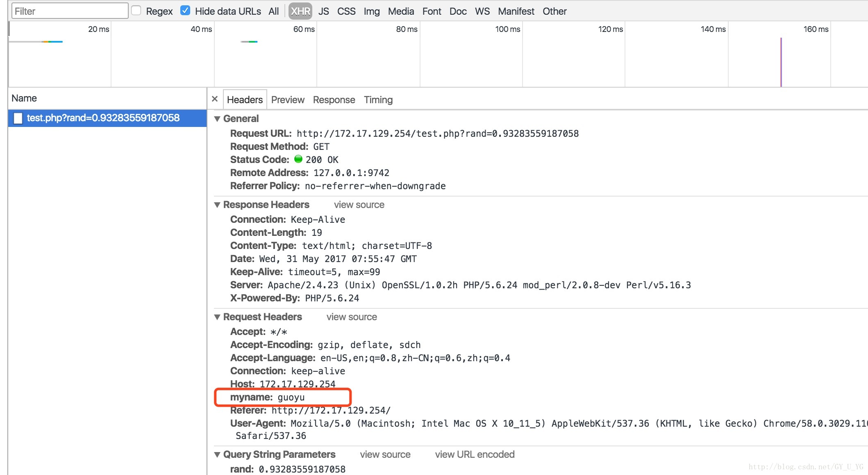This screenshot has height=475, width=868.
Task: Click view source for Request Headers
Action: [352, 317]
